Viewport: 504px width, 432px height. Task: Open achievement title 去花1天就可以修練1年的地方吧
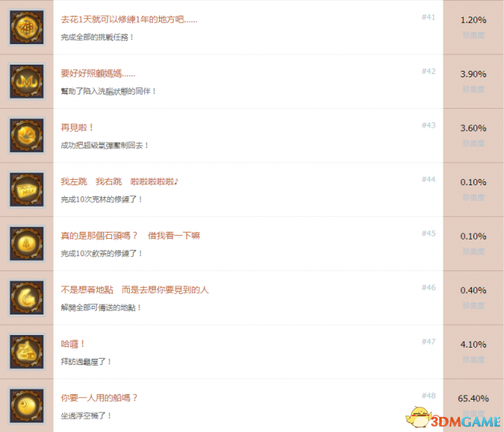[x=129, y=20]
